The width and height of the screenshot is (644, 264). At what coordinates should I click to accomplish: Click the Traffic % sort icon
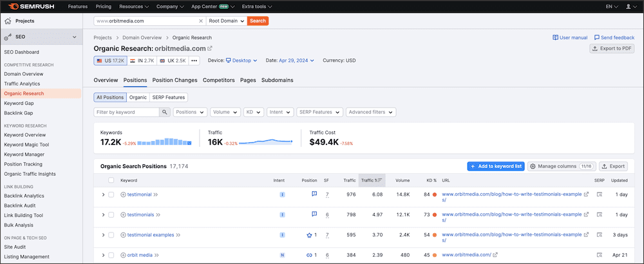pos(380,180)
